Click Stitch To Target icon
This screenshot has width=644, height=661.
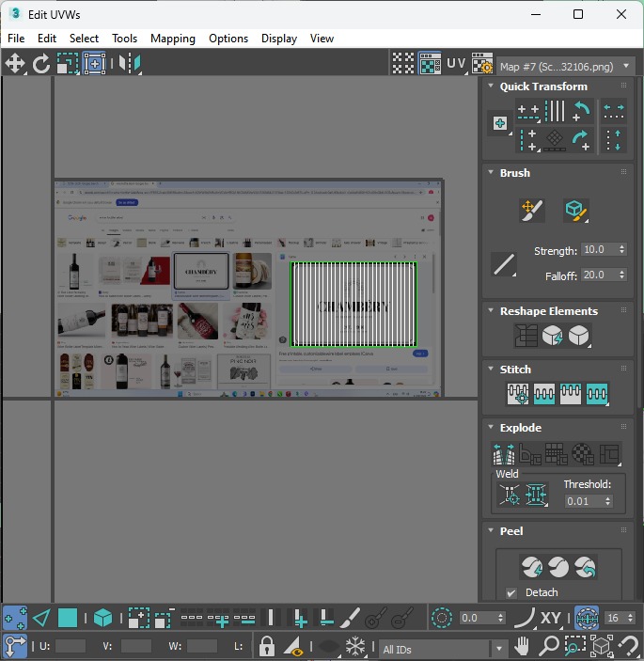point(518,394)
